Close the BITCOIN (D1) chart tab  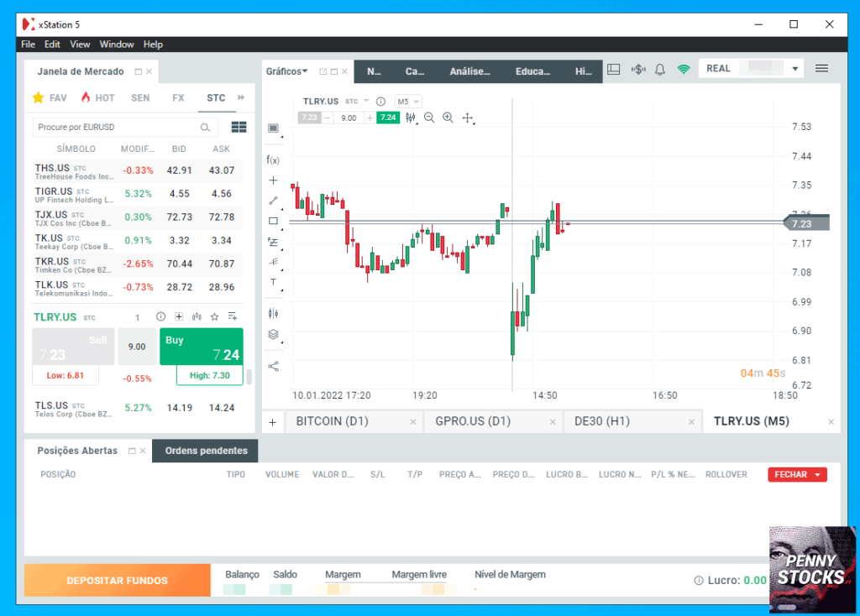pos(413,422)
